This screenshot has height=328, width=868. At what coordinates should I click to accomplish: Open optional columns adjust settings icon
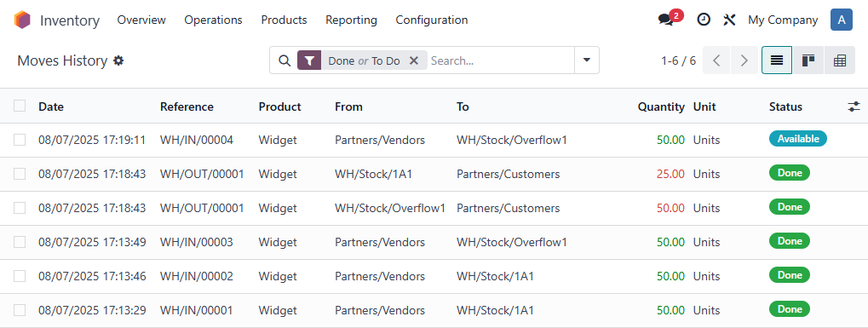pyautogui.click(x=854, y=106)
